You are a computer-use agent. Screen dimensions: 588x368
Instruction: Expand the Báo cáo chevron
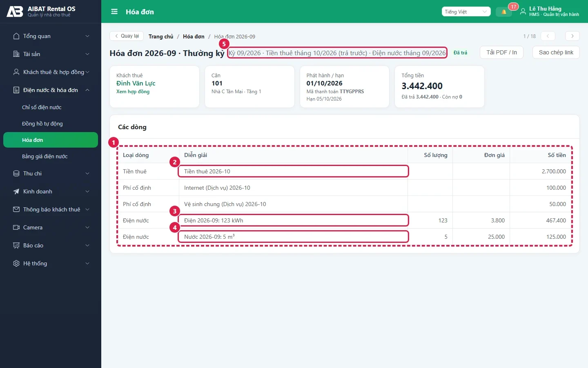pos(87,245)
